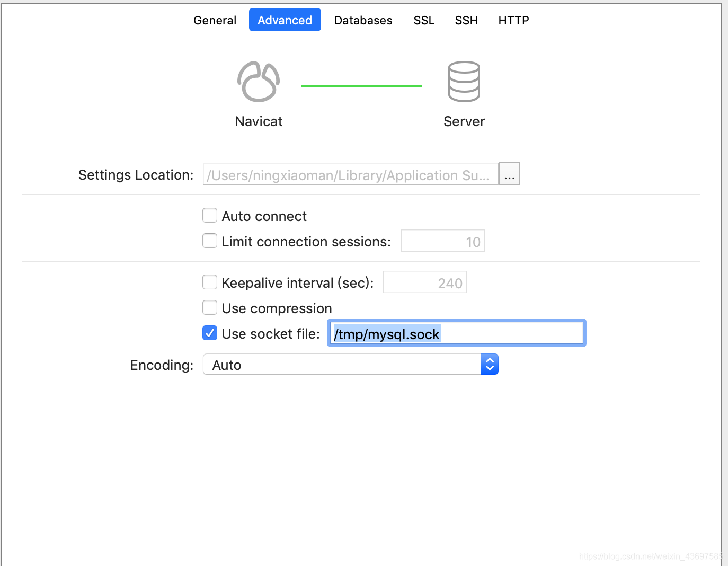Viewport: 728px width, 566px height.
Task: Browse settings location with ellipsis button
Action: click(510, 174)
